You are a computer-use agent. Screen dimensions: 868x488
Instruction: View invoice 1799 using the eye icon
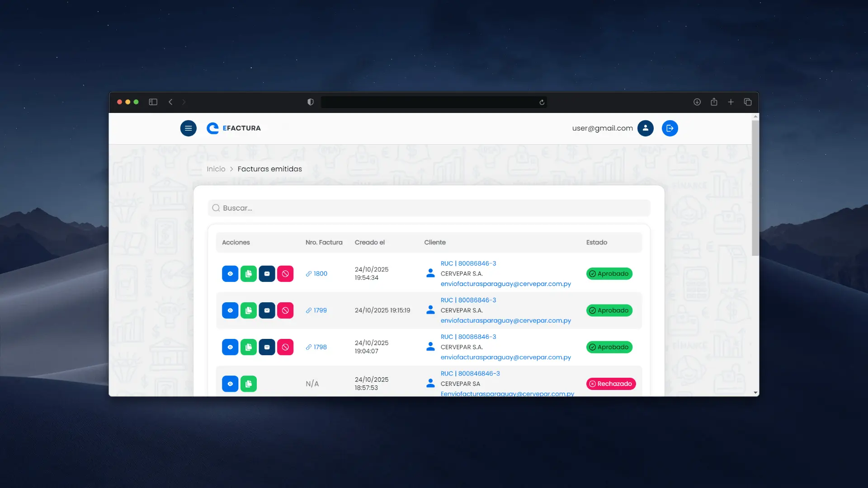click(230, 310)
